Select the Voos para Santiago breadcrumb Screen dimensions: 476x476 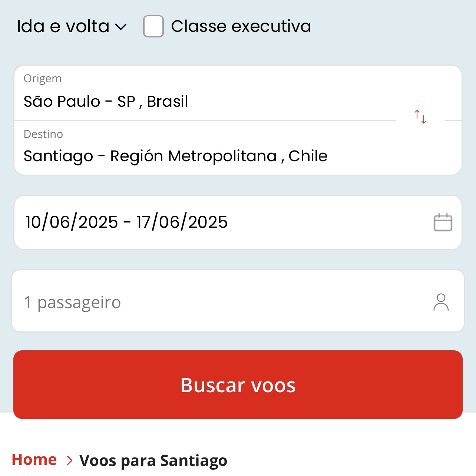point(153,460)
